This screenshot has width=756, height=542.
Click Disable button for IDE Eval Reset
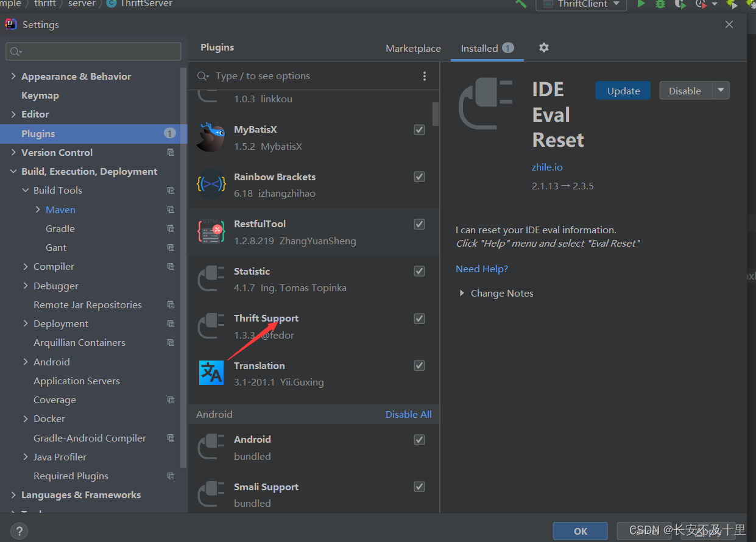click(686, 90)
